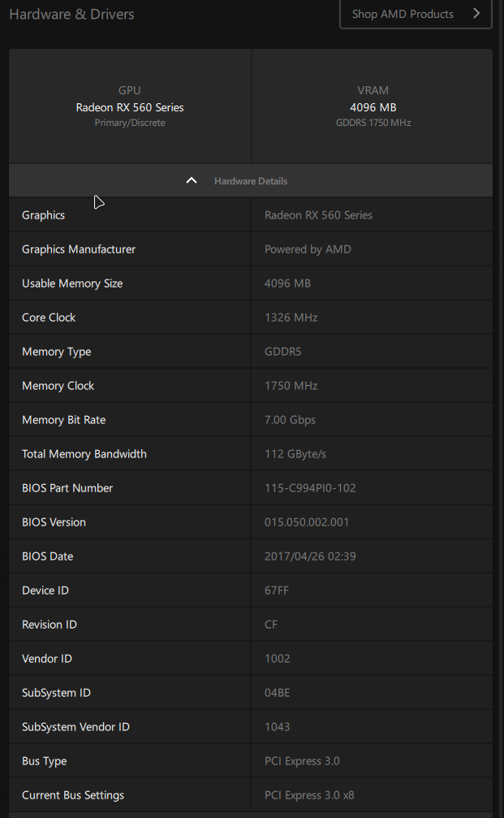Click the Bus Type row label
The image size is (504, 818).
coord(45,761)
